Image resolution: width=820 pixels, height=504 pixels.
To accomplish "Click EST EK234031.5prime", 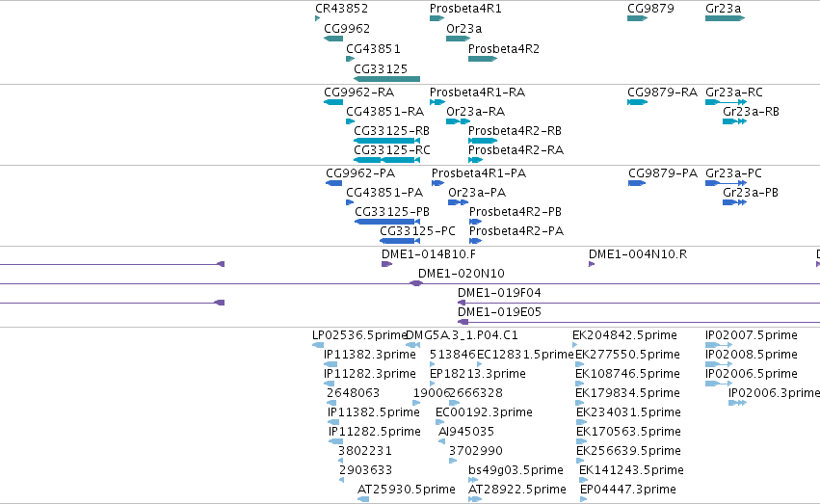I will 580,423.
